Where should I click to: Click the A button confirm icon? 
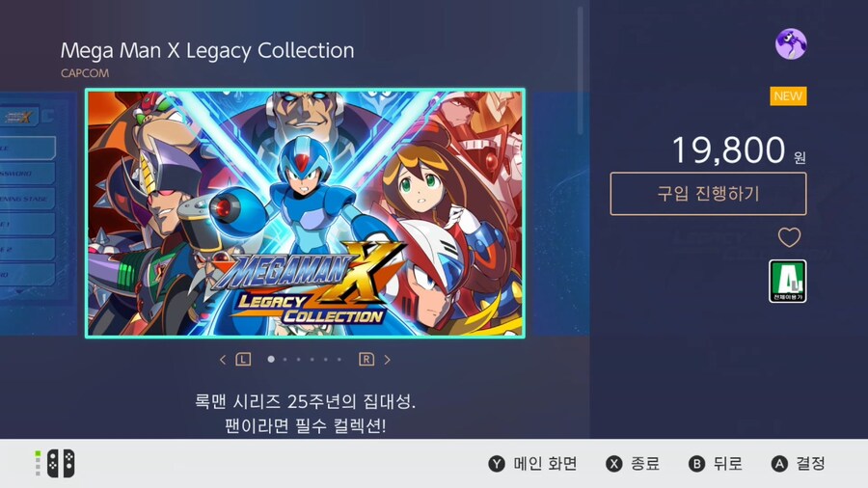tap(779, 464)
